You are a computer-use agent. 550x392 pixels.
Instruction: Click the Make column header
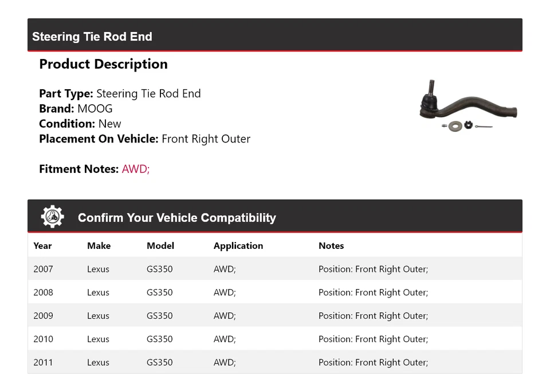pyautogui.click(x=99, y=246)
